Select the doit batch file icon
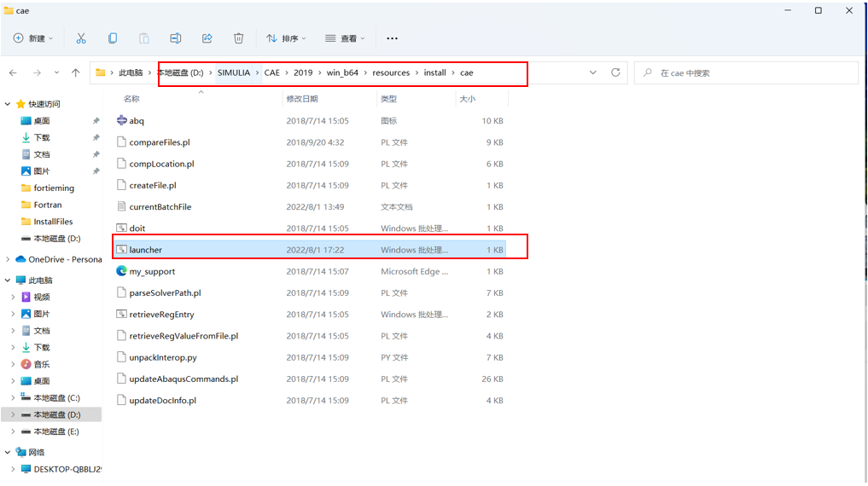Screen dimensions: 868x486 [x=122, y=228]
